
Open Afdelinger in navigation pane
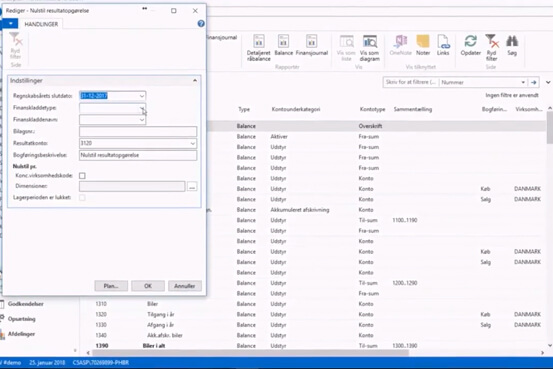coord(22,334)
